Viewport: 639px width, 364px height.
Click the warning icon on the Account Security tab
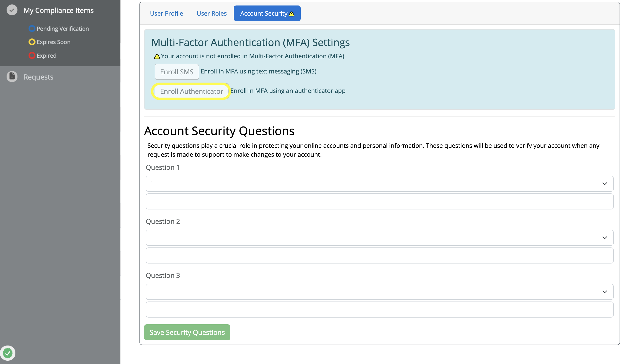point(291,14)
